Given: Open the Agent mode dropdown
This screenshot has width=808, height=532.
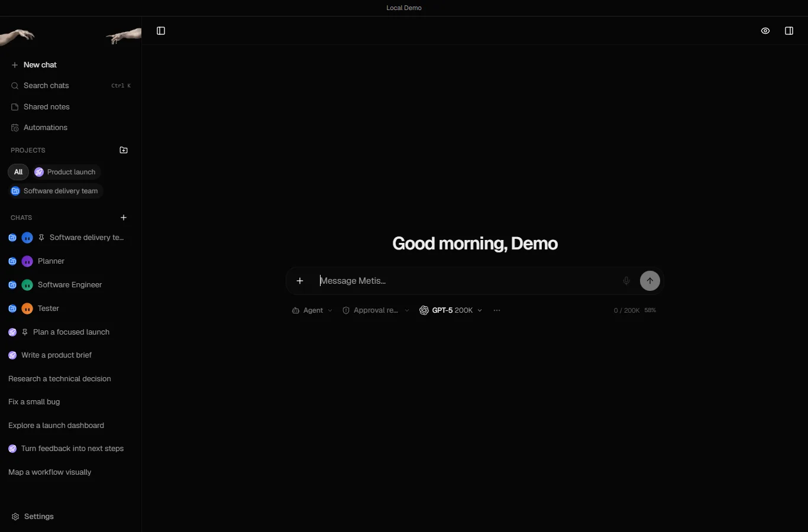Looking at the screenshot, I should click(x=312, y=310).
